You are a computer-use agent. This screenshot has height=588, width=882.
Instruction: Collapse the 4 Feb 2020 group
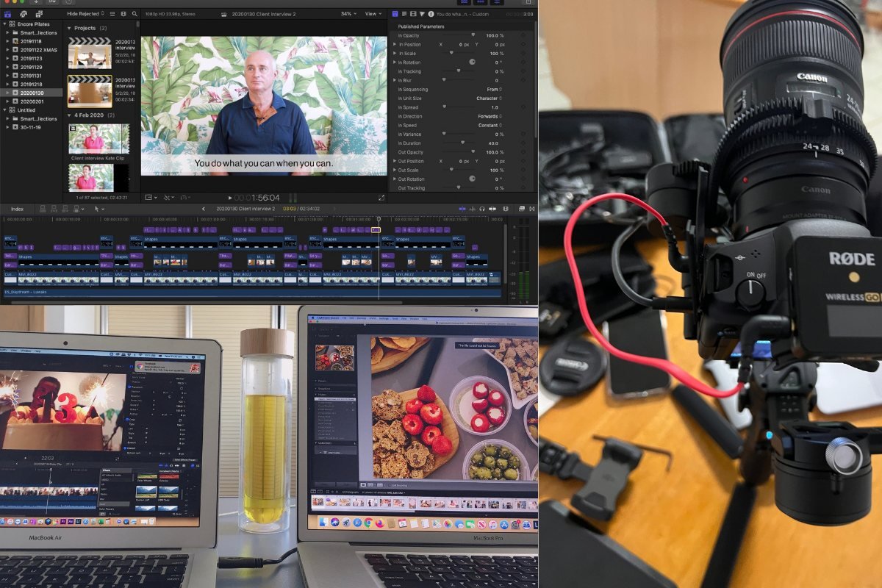(69, 115)
